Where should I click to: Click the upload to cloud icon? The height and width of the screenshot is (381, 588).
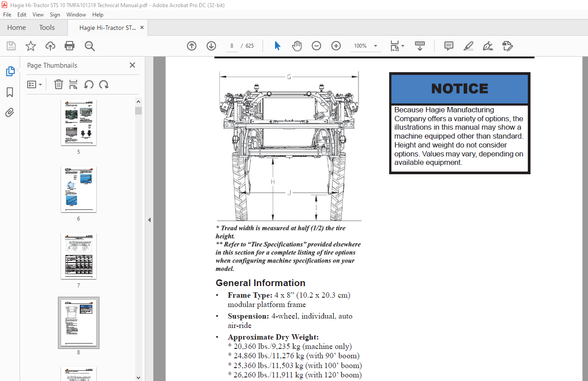50,46
